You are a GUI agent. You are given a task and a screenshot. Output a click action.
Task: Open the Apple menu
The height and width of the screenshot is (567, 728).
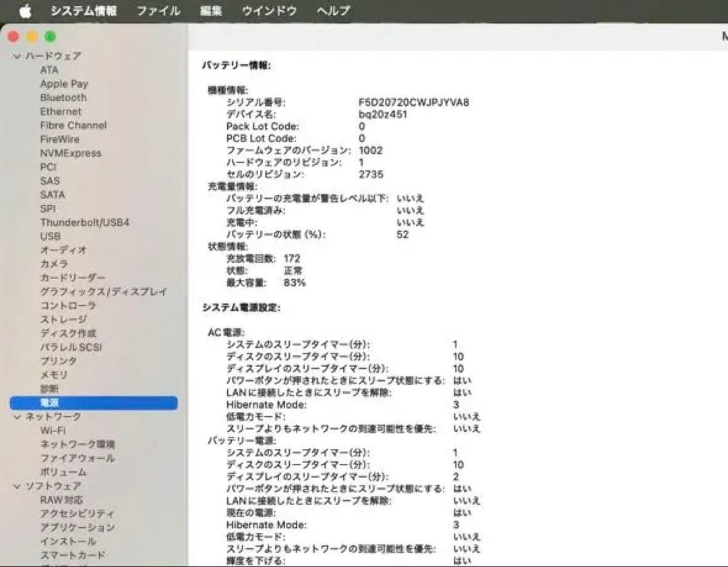pos(25,10)
